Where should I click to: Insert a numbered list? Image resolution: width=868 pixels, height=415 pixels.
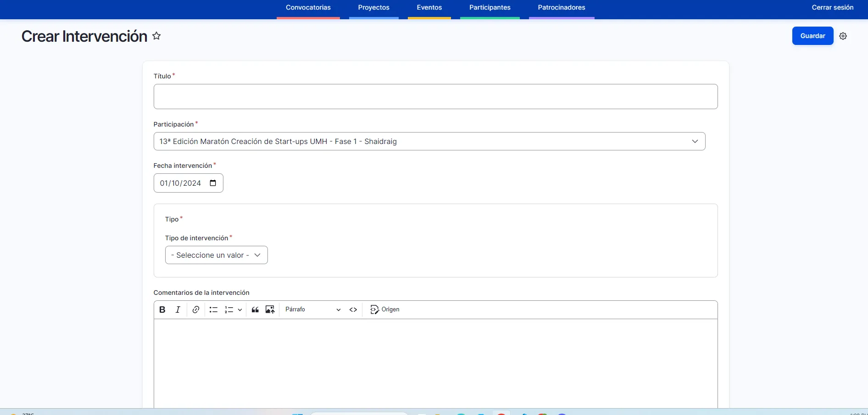pos(229,310)
